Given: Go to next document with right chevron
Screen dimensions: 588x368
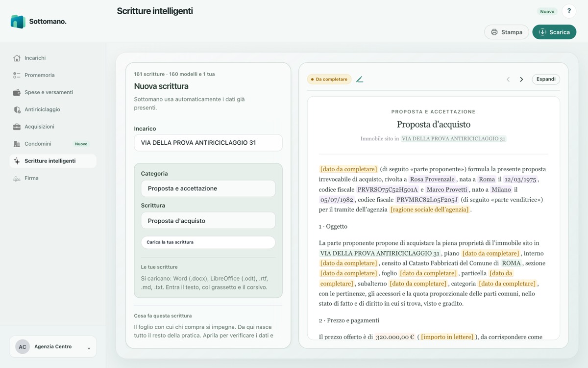Looking at the screenshot, I should coord(521,79).
